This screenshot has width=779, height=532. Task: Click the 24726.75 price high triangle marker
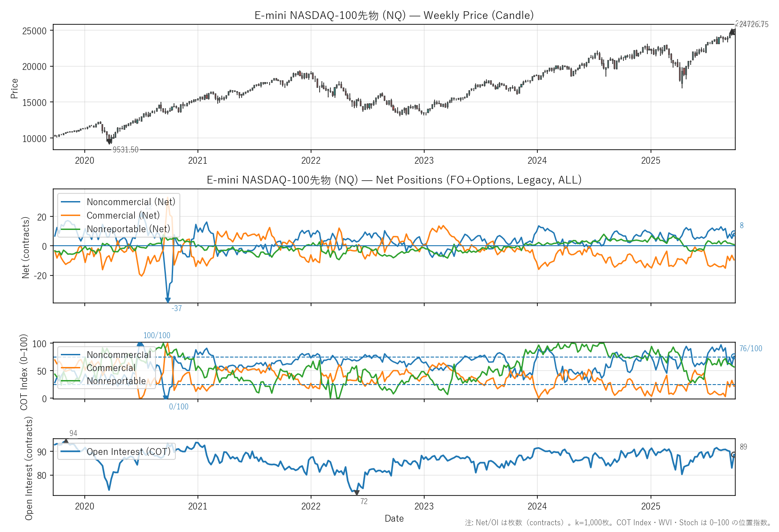pyautogui.click(x=732, y=32)
